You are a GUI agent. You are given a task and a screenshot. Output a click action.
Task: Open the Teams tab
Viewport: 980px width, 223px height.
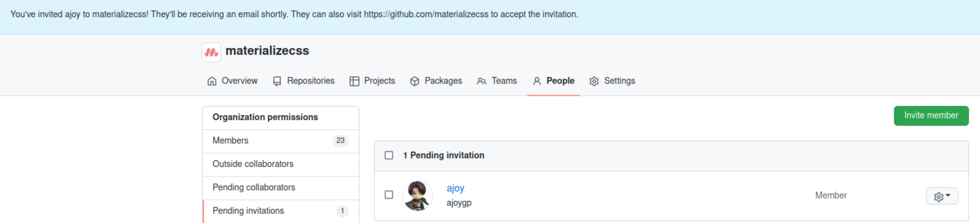(504, 81)
